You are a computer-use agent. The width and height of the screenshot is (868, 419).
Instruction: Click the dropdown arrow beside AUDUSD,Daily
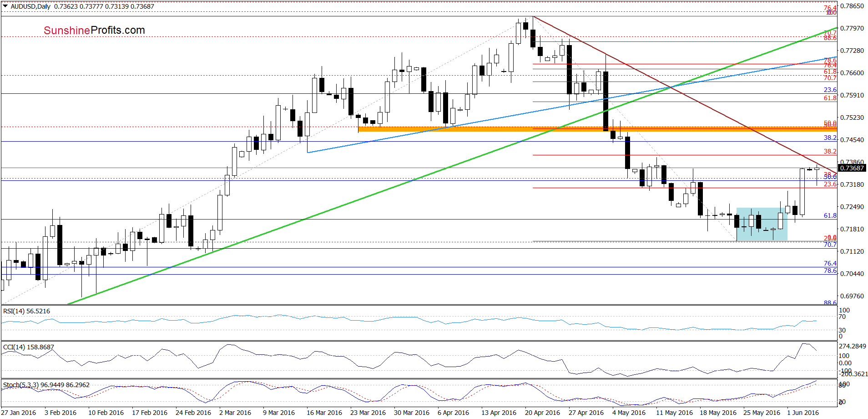5,6
